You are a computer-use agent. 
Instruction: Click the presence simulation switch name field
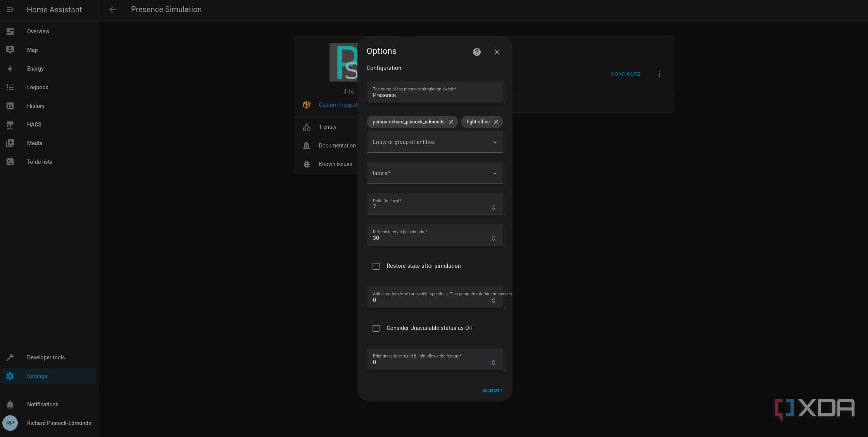click(434, 95)
